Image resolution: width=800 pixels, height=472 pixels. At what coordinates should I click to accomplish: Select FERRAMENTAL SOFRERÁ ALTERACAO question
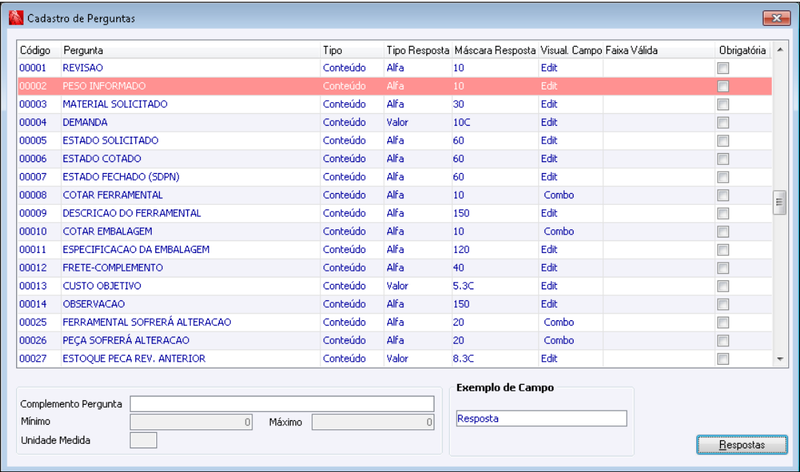394,322
